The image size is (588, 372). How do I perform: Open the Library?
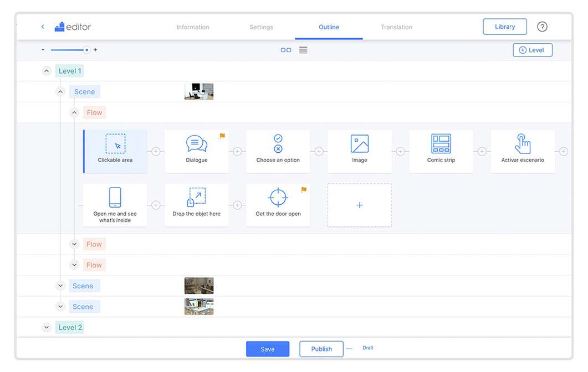[x=505, y=27]
